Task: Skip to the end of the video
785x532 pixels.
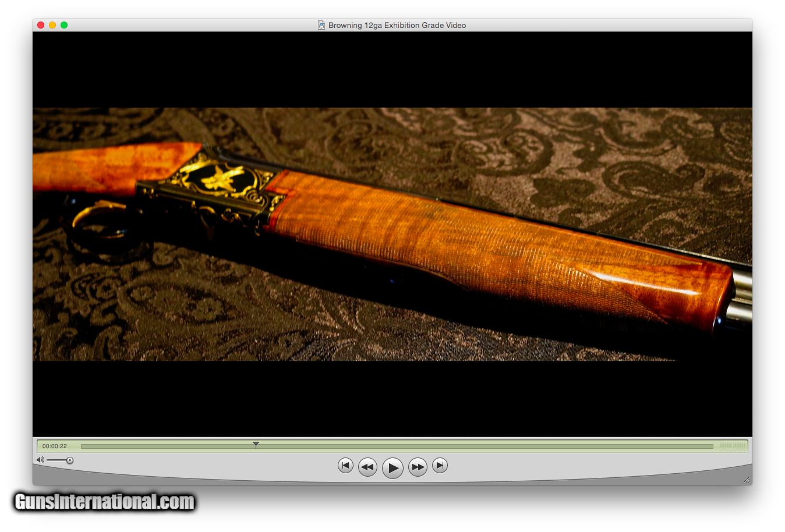Action: point(440,466)
